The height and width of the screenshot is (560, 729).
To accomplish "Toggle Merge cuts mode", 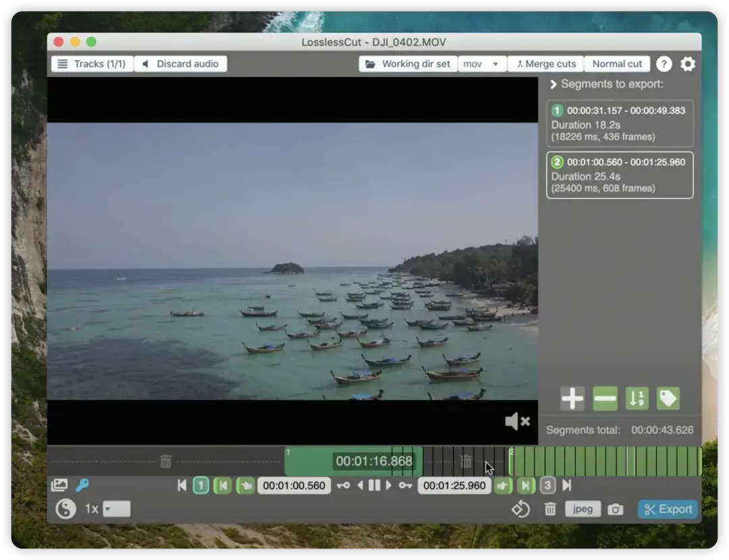I will 545,64.
